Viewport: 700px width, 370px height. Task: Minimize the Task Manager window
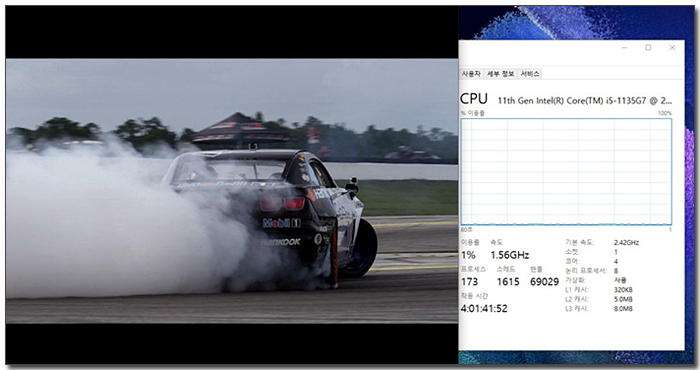point(625,48)
